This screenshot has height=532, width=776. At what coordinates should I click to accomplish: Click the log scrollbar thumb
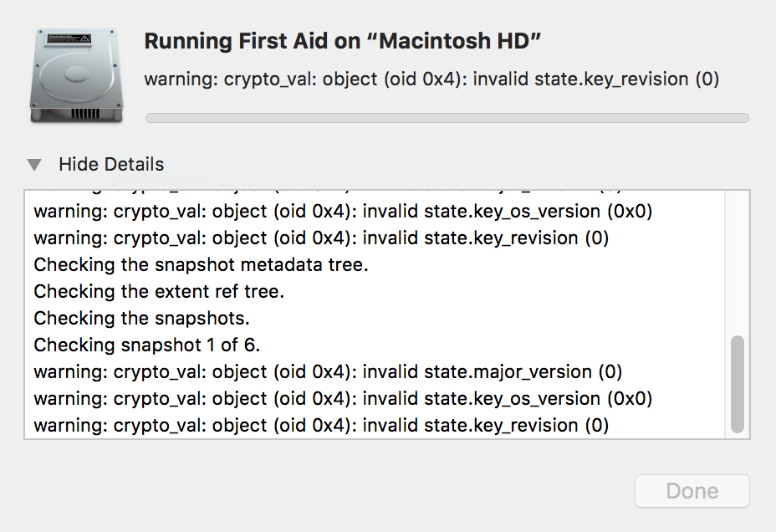click(x=737, y=385)
